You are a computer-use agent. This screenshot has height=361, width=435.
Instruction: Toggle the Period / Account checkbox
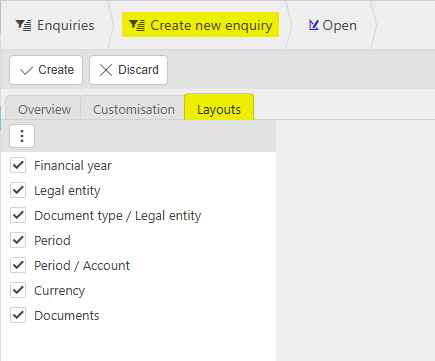pos(18,265)
